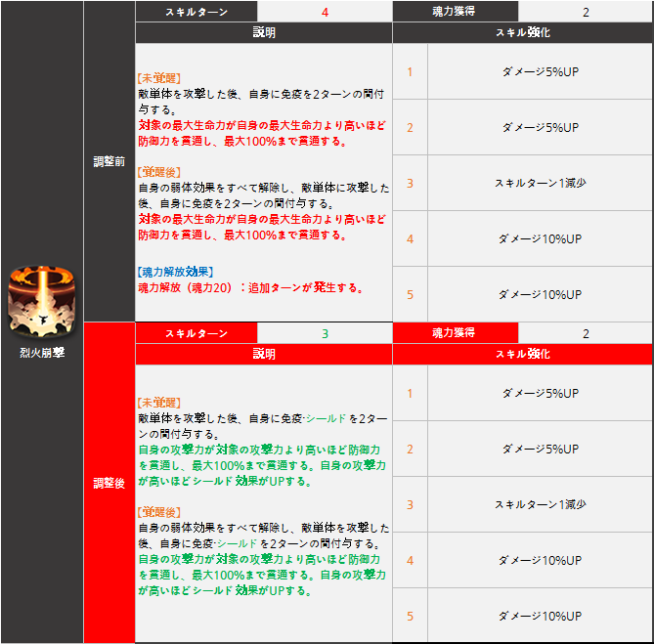Click the dark 説明 header in 調整前 section

tap(264, 32)
